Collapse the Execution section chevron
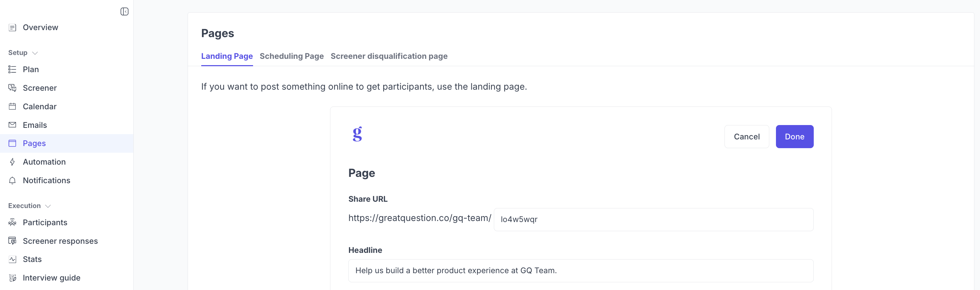Image resolution: width=980 pixels, height=290 pixels. point(48,206)
